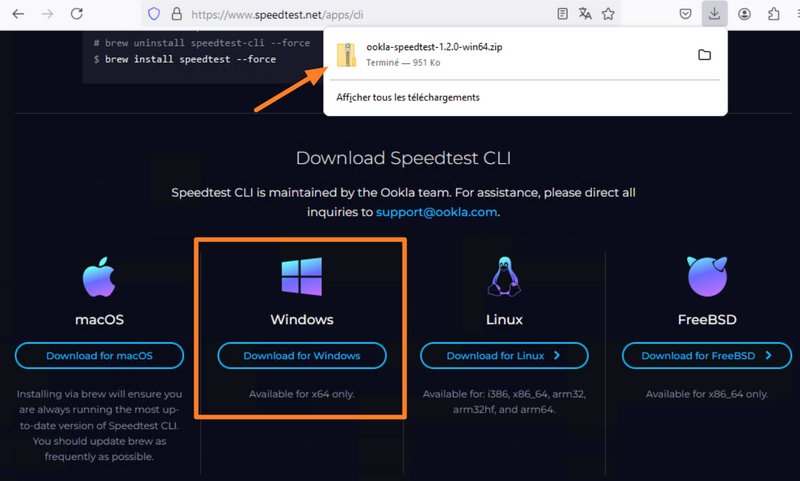
Task: Click Afficher tous les téléchargements
Action: tap(408, 97)
